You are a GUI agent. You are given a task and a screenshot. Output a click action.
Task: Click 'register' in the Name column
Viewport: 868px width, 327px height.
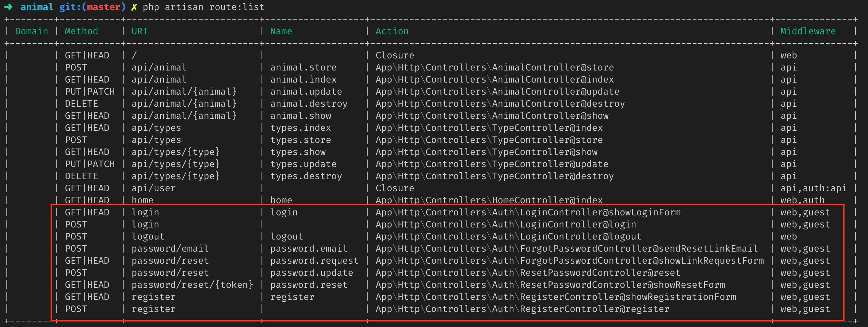(x=292, y=297)
